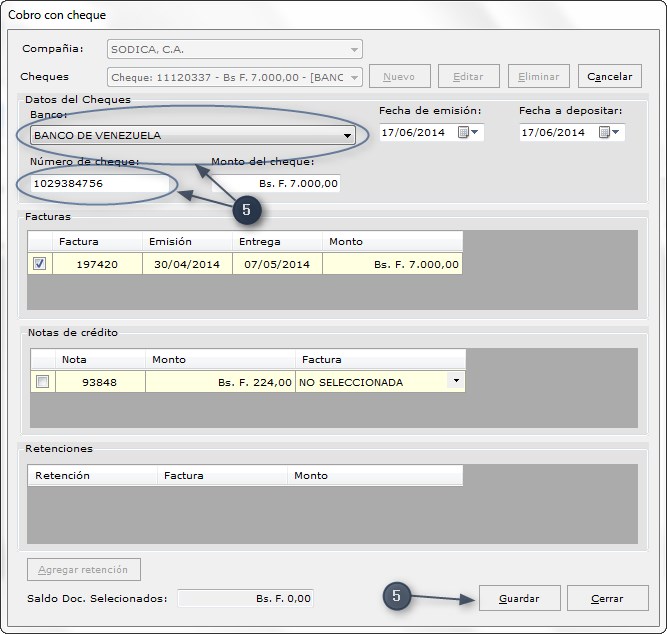Click the Cancelar button
The width and height of the screenshot is (667, 634).
[x=610, y=77]
